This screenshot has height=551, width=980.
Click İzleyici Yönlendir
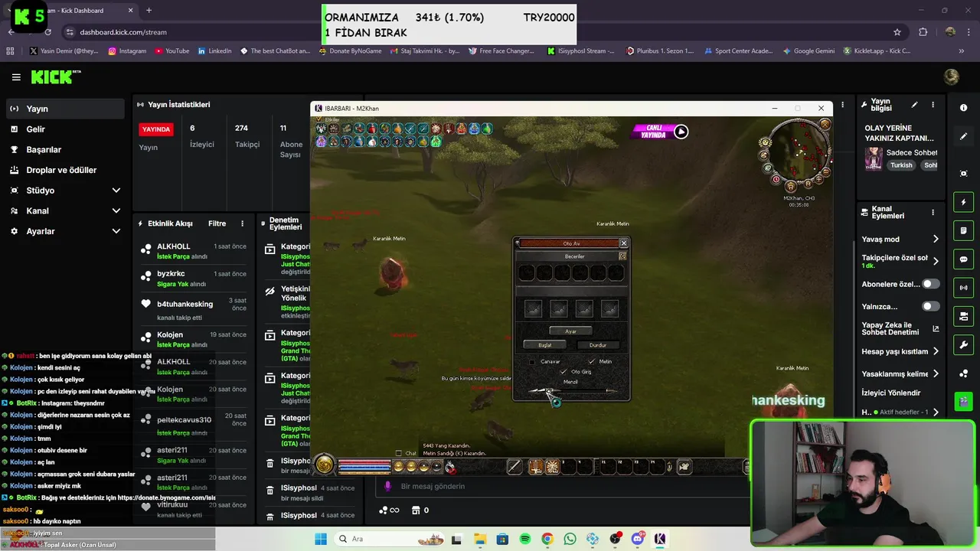pos(890,393)
